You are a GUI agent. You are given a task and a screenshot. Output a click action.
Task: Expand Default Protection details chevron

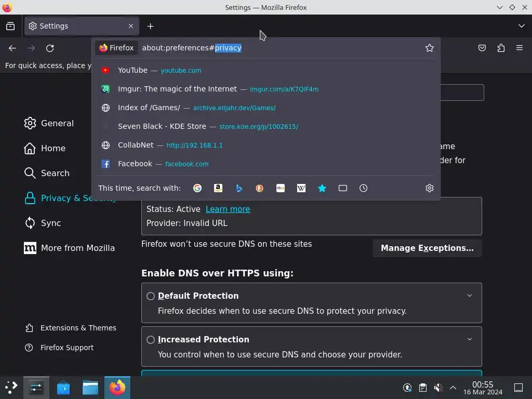coord(470,296)
